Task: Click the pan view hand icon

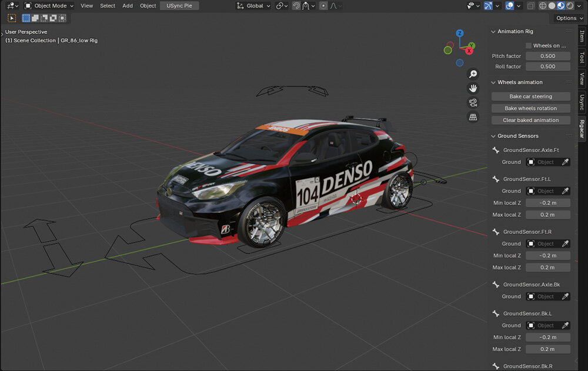Action: click(473, 88)
